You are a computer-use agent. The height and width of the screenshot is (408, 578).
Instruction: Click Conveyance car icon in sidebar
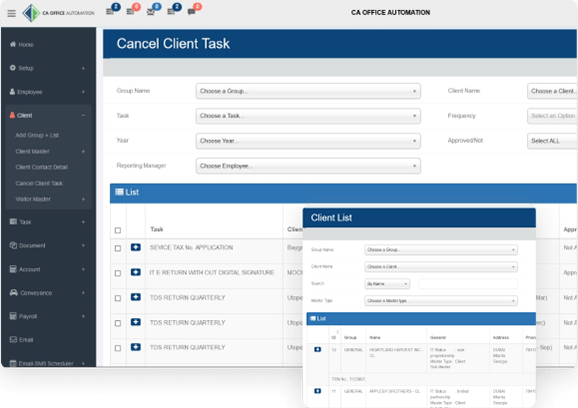pos(14,293)
